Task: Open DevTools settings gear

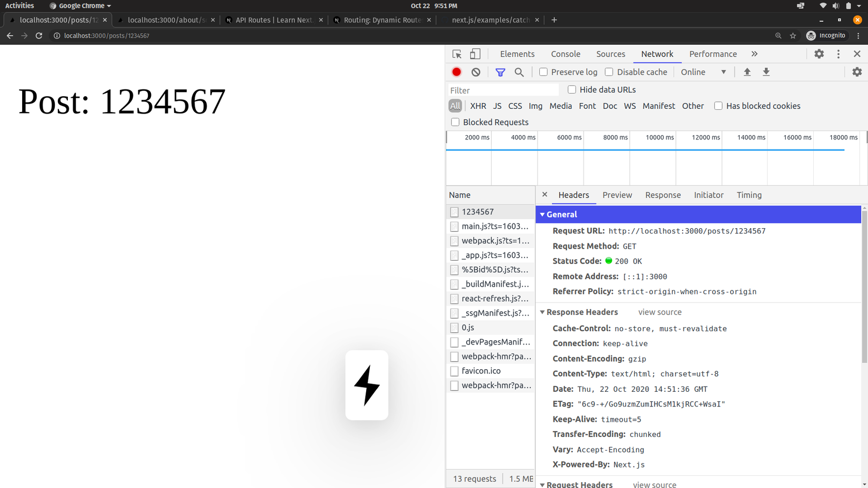Action: pyautogui.click(x=819, y=54)
